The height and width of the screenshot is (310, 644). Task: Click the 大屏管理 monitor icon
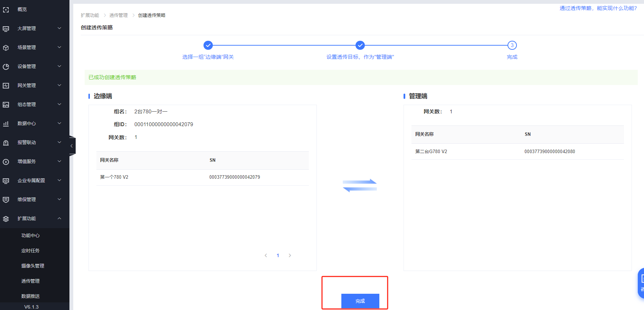6,29
